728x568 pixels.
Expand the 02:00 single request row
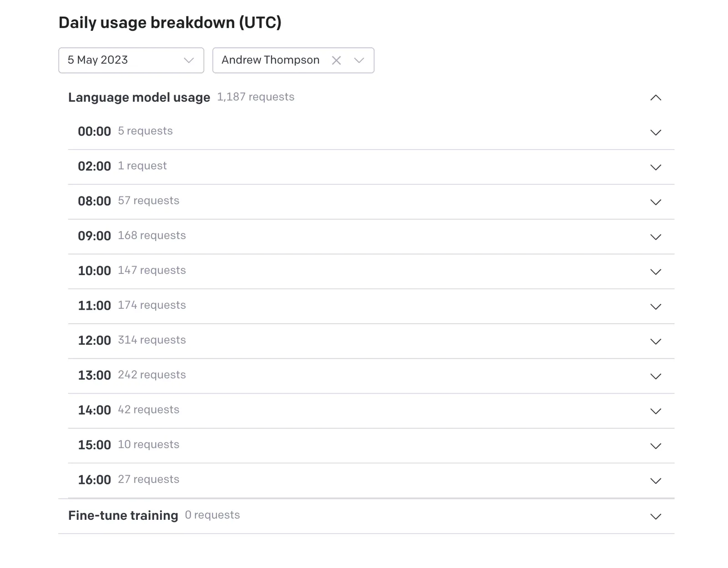coord(656,167)
